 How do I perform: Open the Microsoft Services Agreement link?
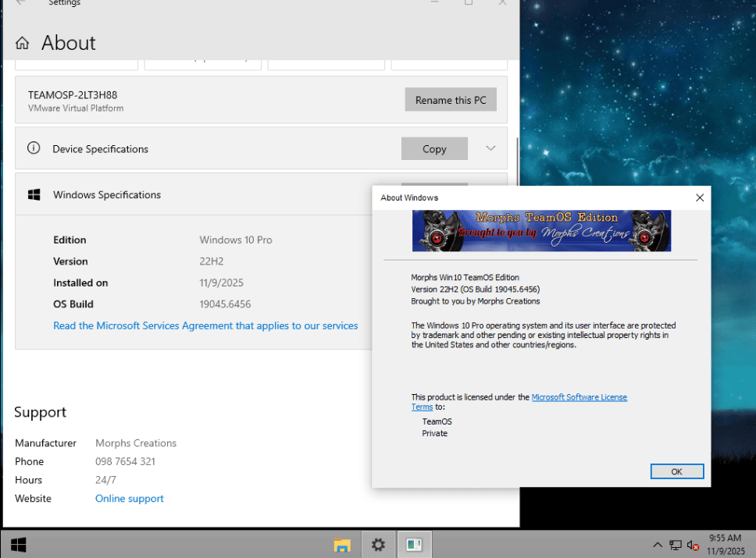tap(205, 325)
